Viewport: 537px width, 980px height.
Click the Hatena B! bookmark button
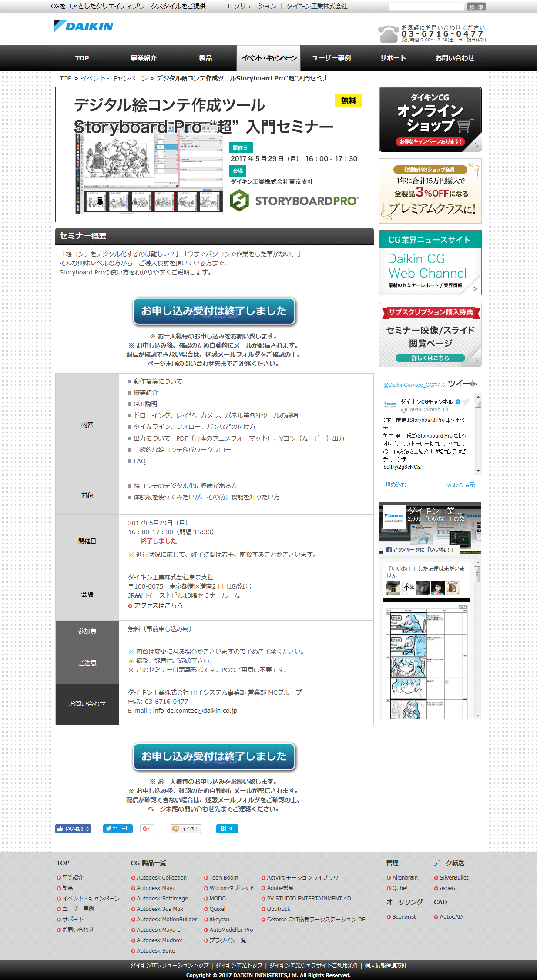pyautogui.click(x=227, y=829)
